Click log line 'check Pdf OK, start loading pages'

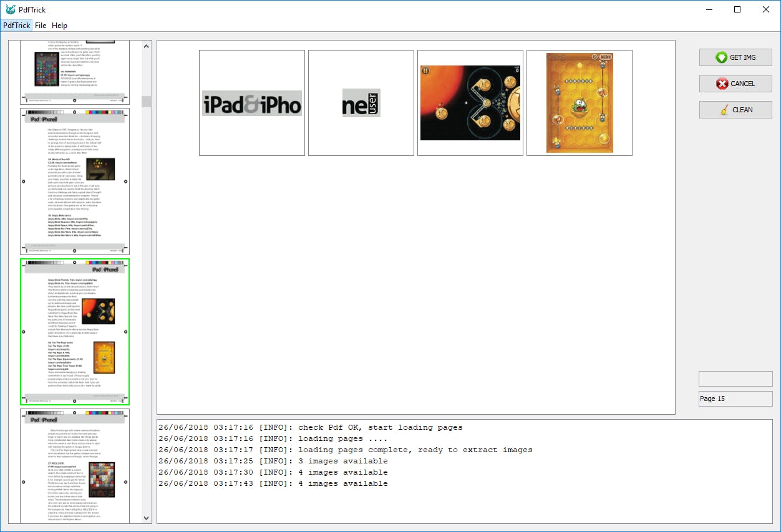pos(311,428)
